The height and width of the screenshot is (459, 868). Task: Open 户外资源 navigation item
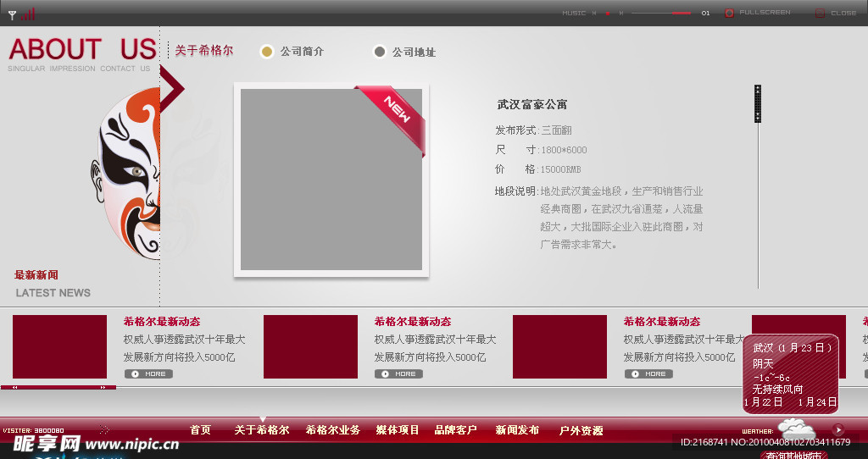581,429
